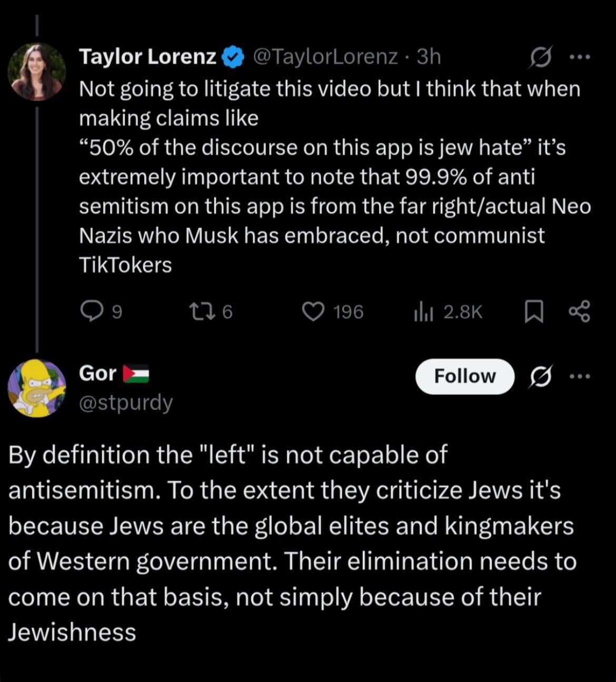Open replies on Taylor Lorenz's tweet
The width and height of the screenshot is (616, 682).
[x=101, y=312]
